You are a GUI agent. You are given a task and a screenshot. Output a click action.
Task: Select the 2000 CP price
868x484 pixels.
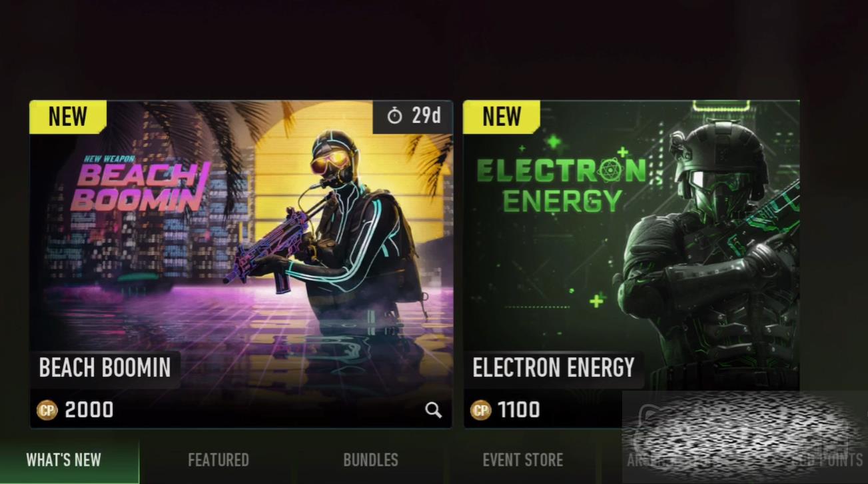point(89,410)
